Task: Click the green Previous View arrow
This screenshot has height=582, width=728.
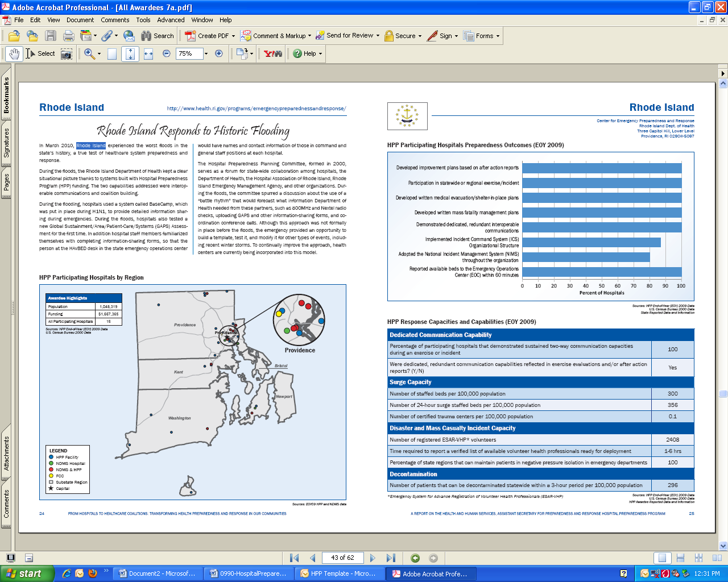Action: (415, 558)
